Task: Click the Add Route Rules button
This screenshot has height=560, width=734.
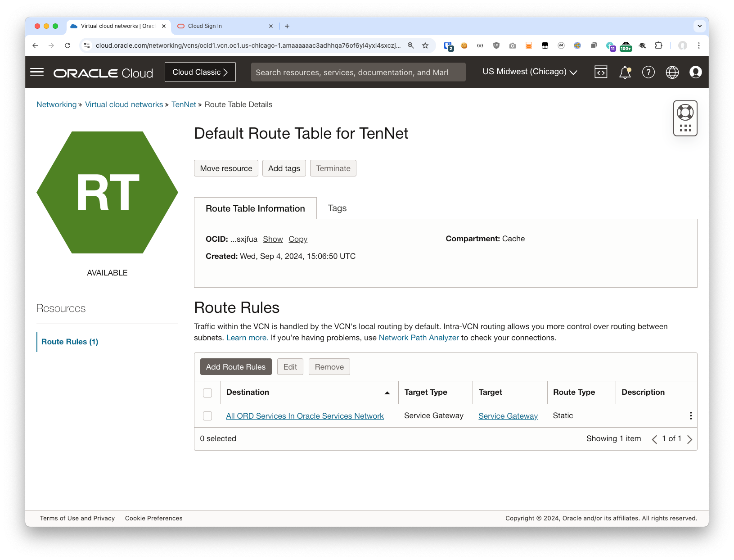Action: [x=235, y=366]
